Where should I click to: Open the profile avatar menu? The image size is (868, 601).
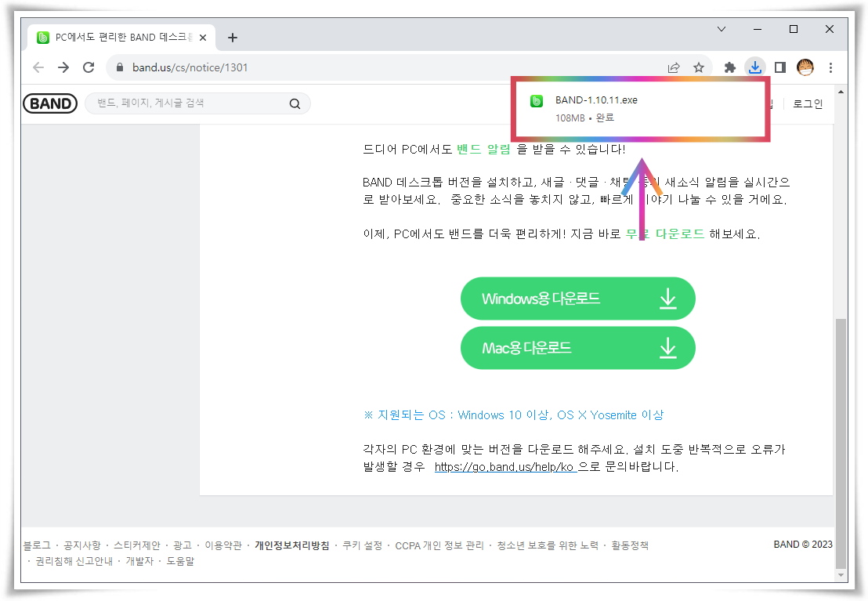click(805, 67)
